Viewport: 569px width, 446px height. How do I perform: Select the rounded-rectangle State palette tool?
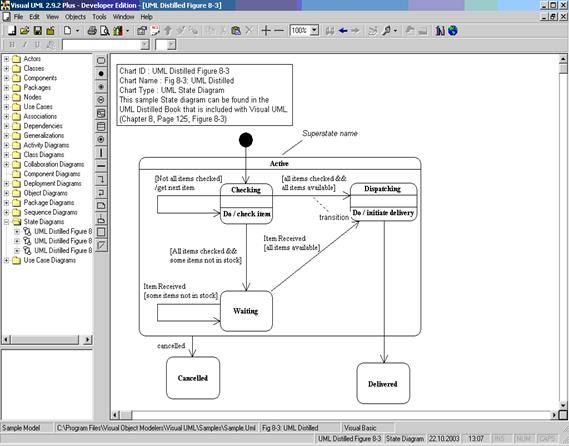click(x=101, y=61)
